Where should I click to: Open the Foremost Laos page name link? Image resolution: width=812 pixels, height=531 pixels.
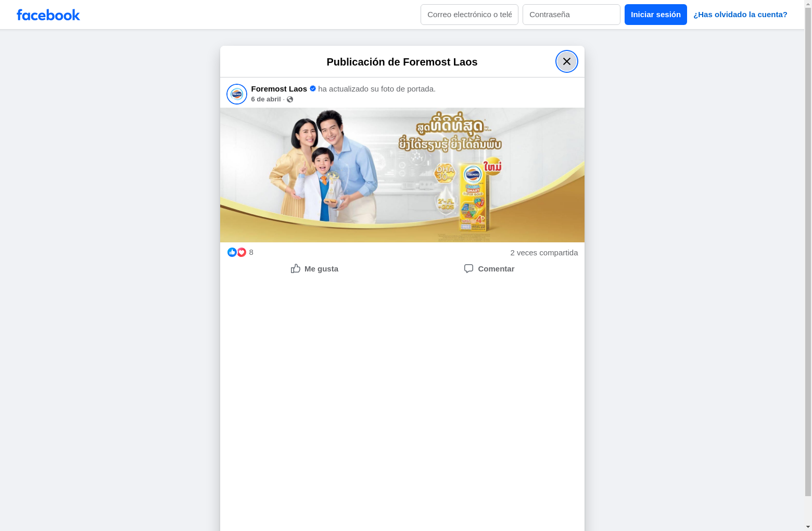[x=279, y=89]
